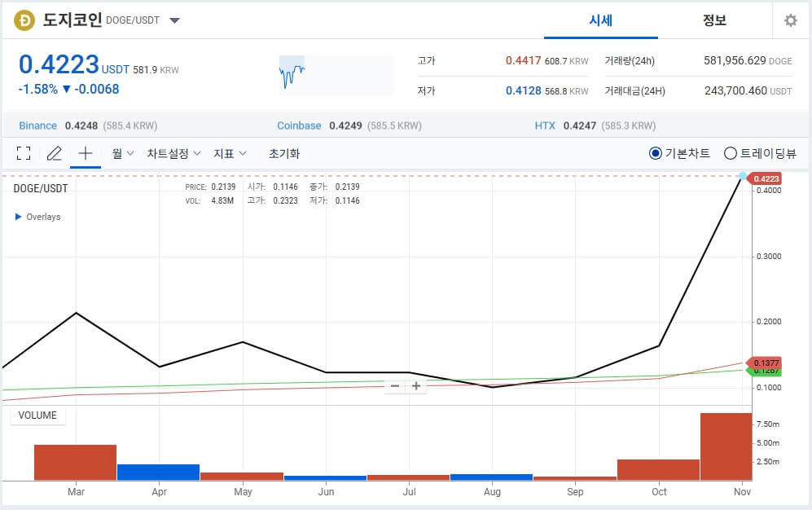Image resolution: width=812 pixels, height=510 pixels.
Task: Open the DOGE/USDT pair dropdown arrow
Action: click(174, 20)
